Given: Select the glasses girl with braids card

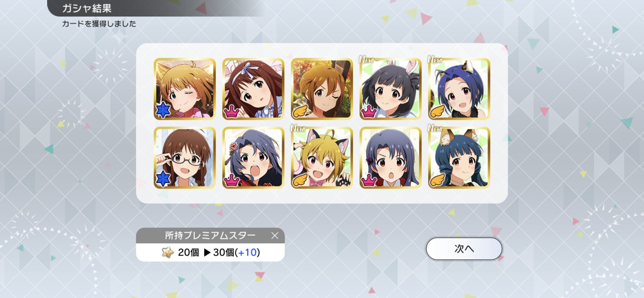Looking at the screenshot, I should [x=185, y=158].
